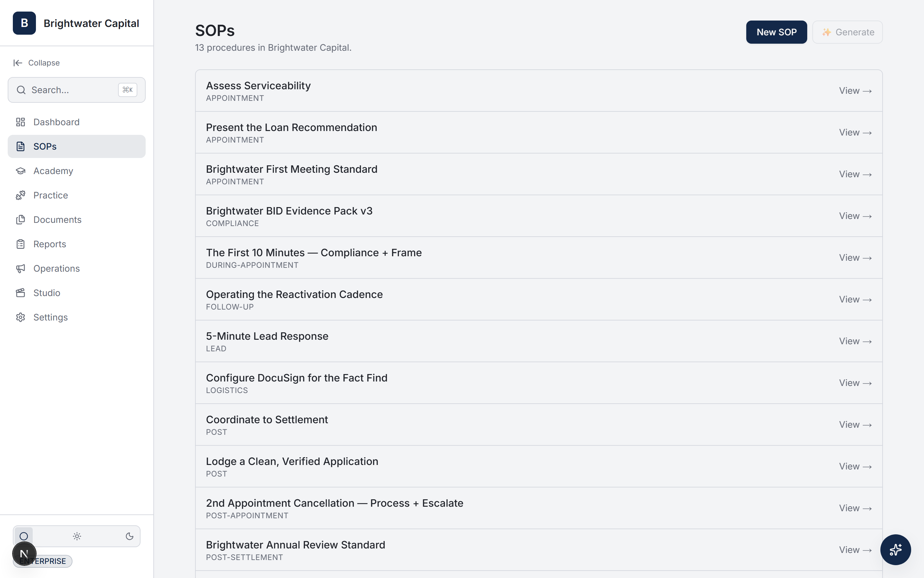Viewport: 924px width, 578px height.
Task: Click the Documents copy icon
Action: click(x=21, y=220)
